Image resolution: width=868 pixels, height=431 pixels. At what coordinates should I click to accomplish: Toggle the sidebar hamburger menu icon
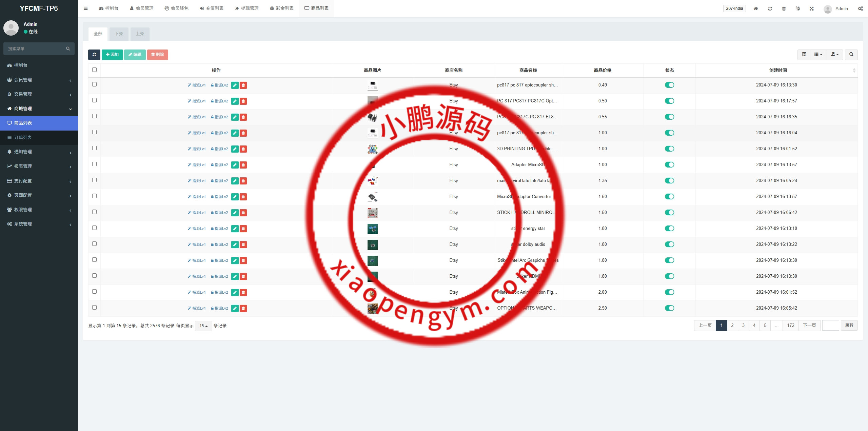[86, 8]
